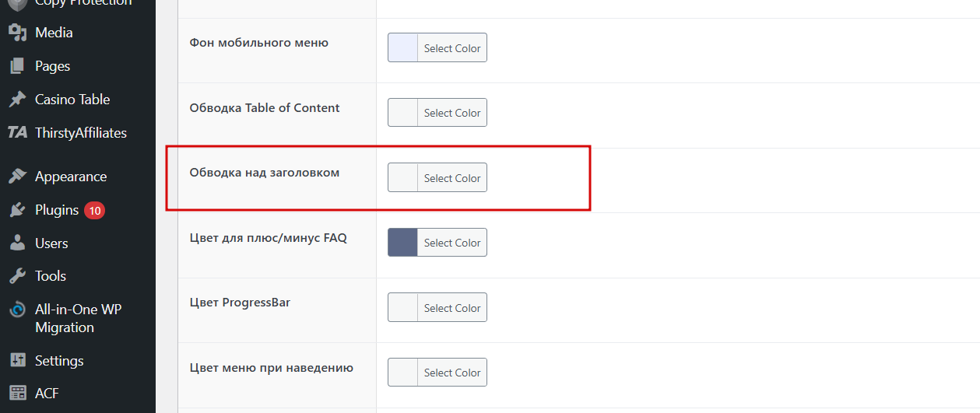Select Color for Фон мобильного меню

451,48
